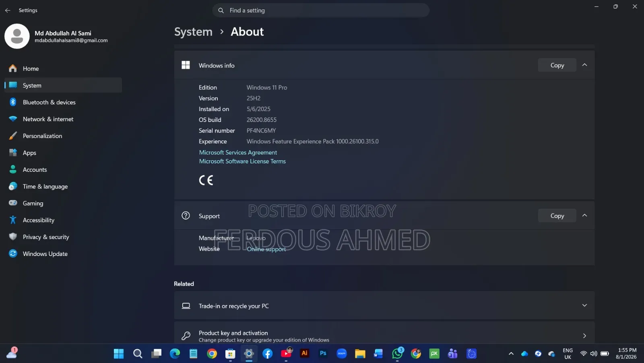This screenshot has height=363, width=644.
Task: Open the user profile avatar picture
Action: tap(17, 36)
